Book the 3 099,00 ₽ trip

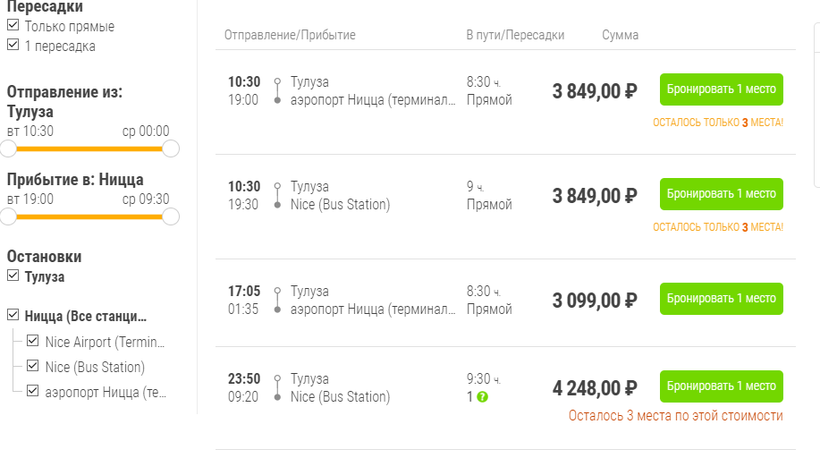[x=721, y=298]
